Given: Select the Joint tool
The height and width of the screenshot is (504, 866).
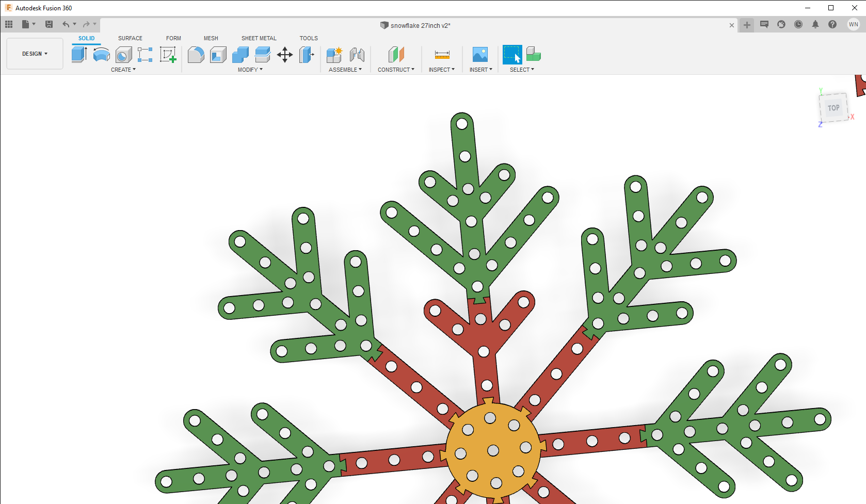Looking at the screenshot, I should [357, 54].
